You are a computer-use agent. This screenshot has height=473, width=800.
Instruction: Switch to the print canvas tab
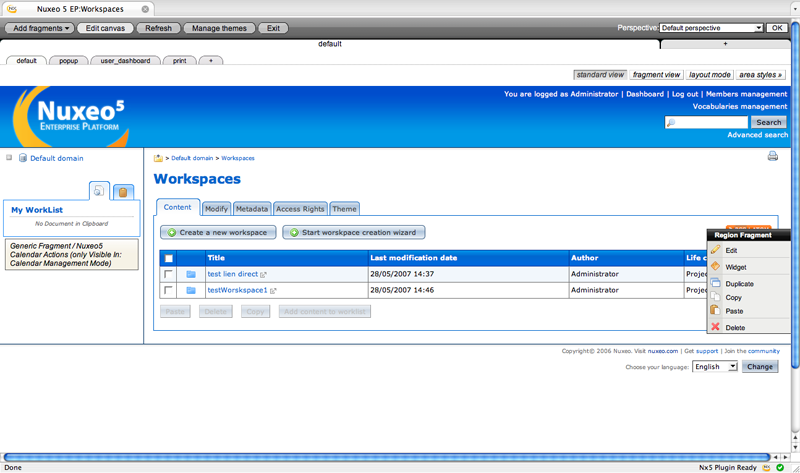click(180, 60)
